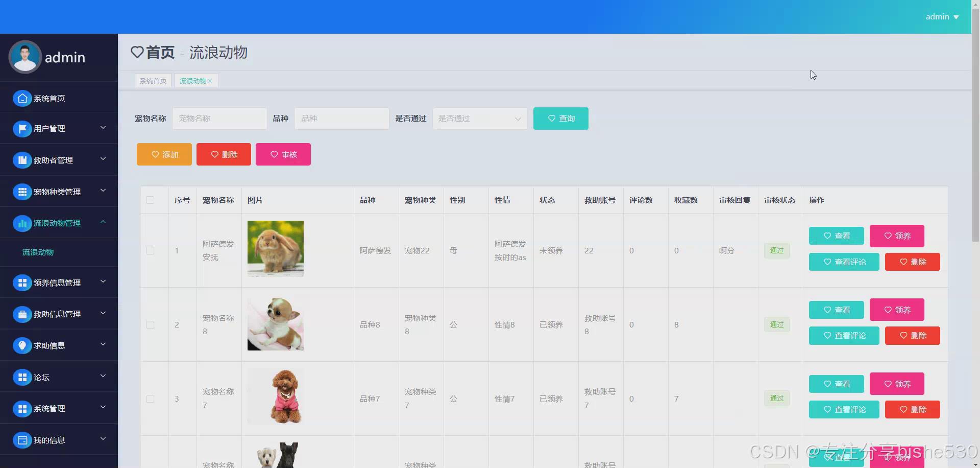Close the 流浪动物 tab
Image resolution: width=980 pixels, height=468 pixels.
tap(211, 80)
